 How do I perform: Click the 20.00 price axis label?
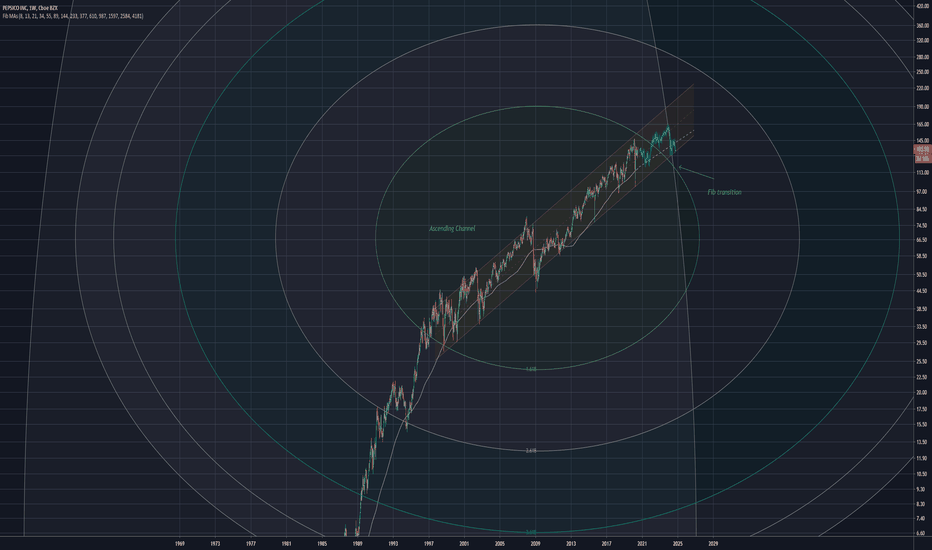(922, 393)
